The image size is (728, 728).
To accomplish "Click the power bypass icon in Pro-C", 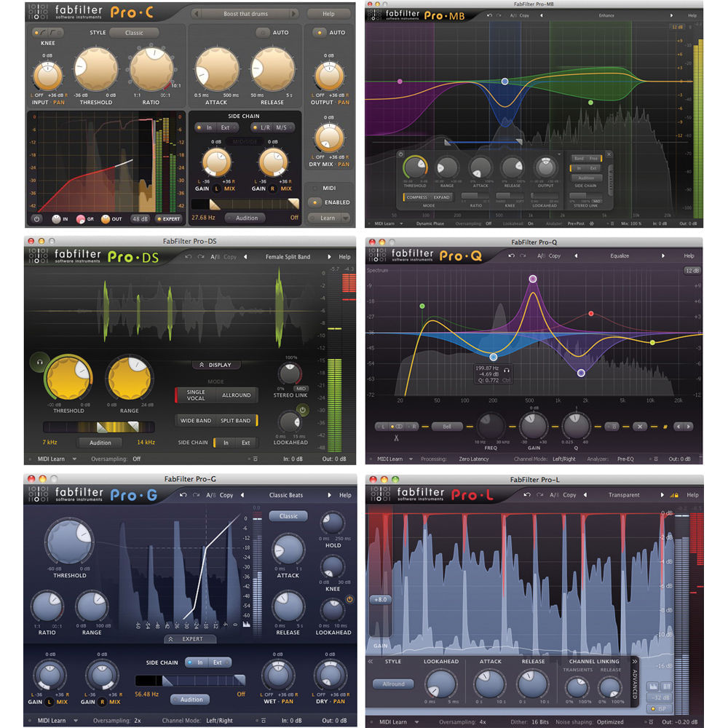I will [x=37, y=218].
